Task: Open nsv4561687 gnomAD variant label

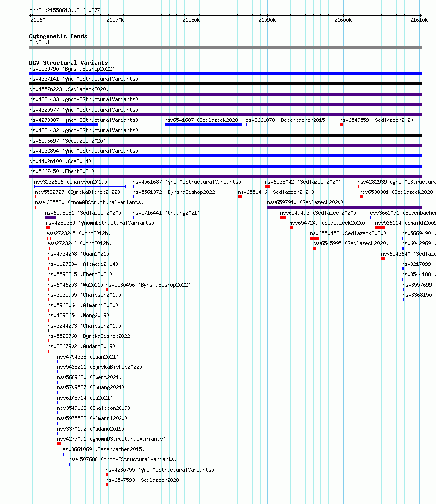Action: tap(187, 182)
